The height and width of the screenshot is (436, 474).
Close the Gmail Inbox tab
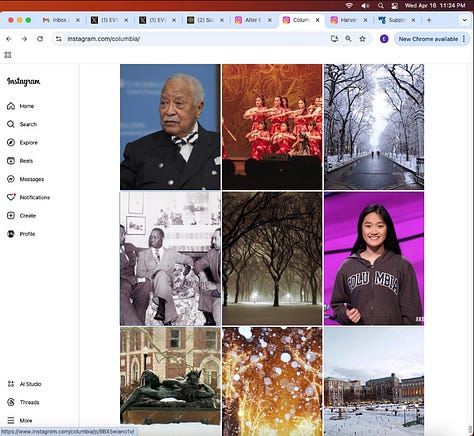(x=78, y=20)
